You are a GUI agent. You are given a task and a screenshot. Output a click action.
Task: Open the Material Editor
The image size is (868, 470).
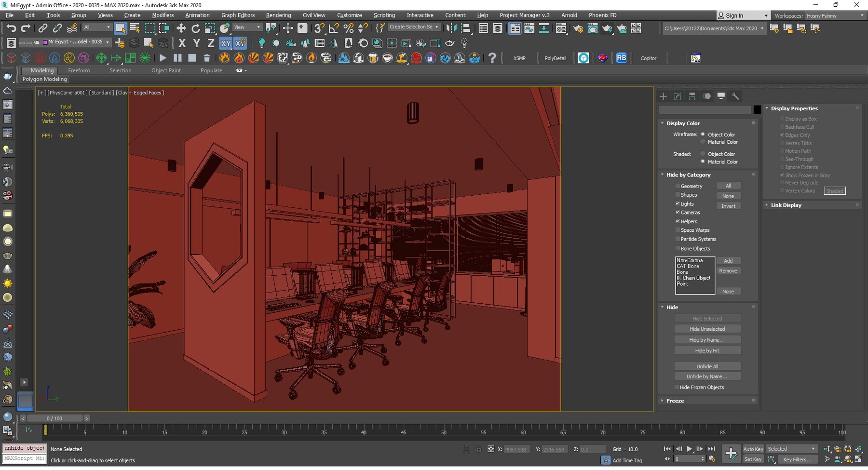[561, 28]
